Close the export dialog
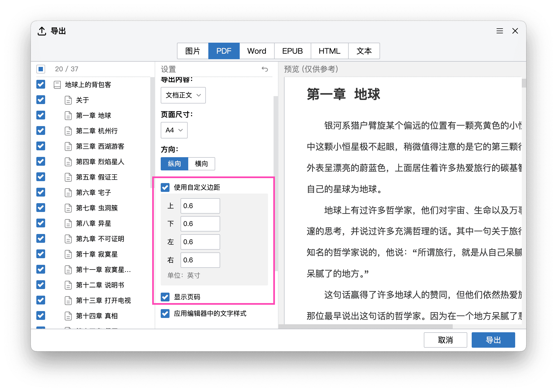 coord(515,31)
